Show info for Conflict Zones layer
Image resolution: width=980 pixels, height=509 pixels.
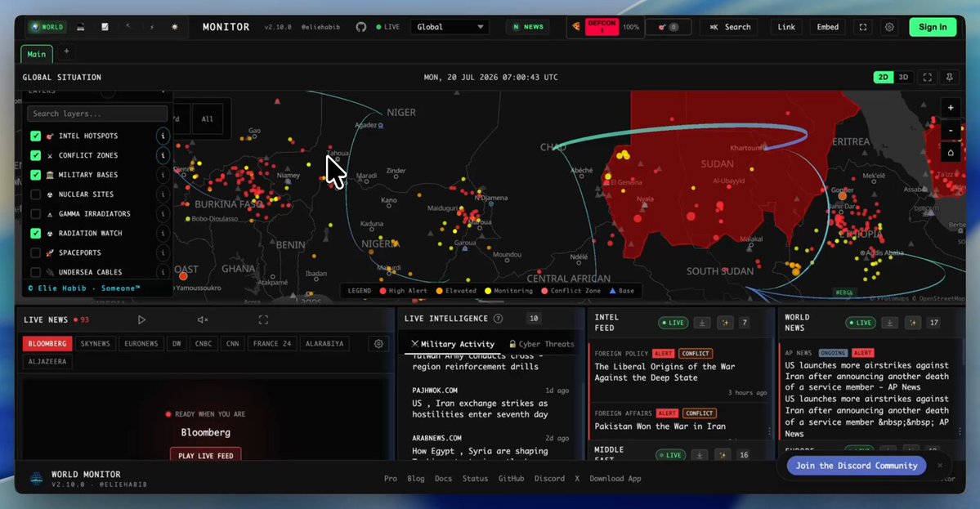tap(163, 155)
